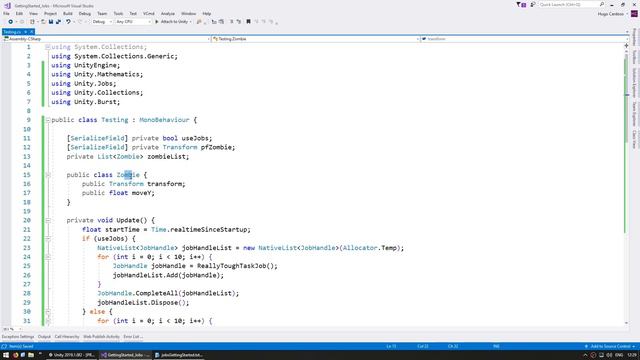Open the Edit menu
Screen dimensions: 640x360
(x=19, y=13)
